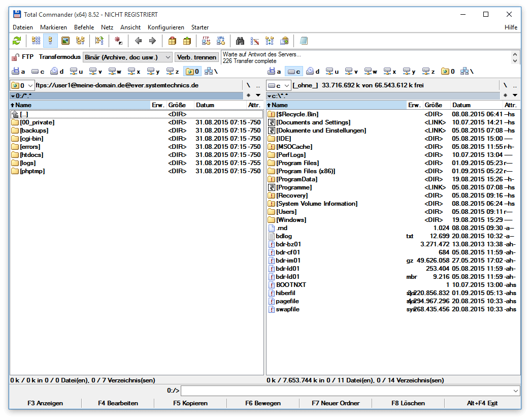The height and width of the screenshot is (420, 530).
Task: Toggle thumbnail view mode
Action: coord(65,41)
